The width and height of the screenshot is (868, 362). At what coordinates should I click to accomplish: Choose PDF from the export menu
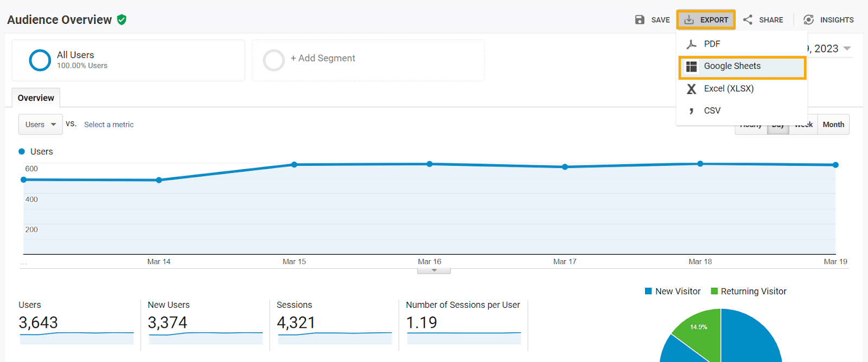(x=742, y=44)
